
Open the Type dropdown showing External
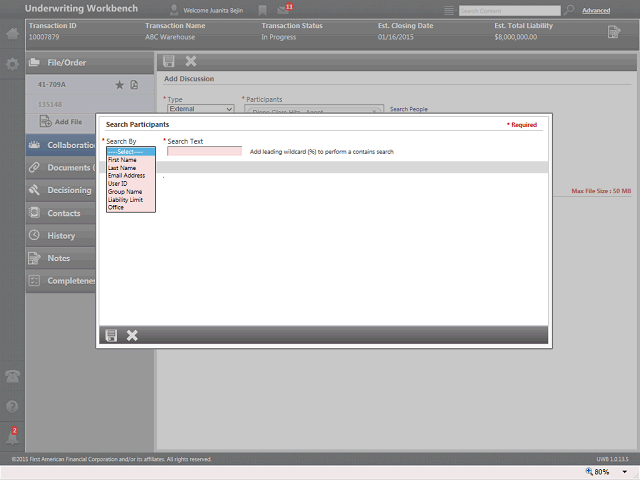click(x=200, y=109)
